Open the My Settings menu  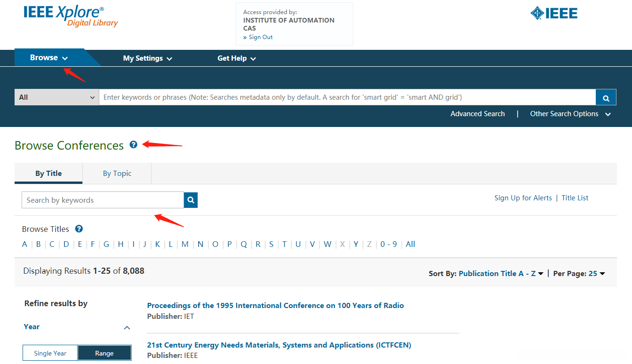147,58
